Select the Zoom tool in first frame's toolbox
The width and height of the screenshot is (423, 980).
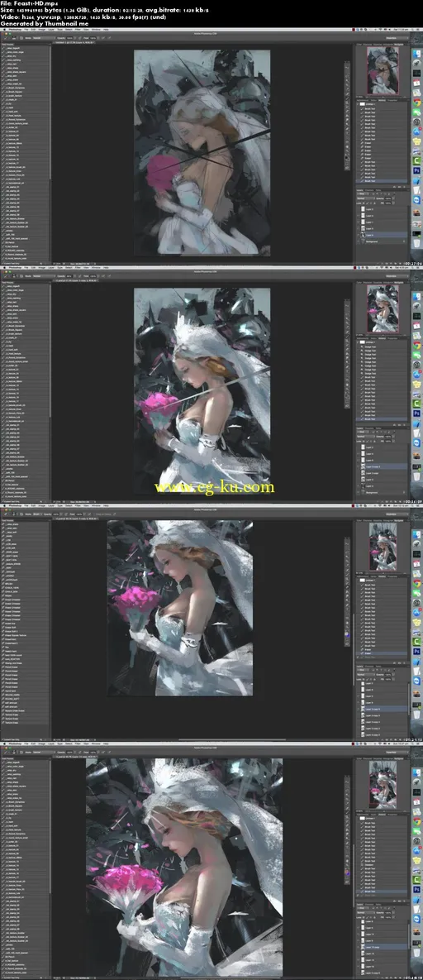click(x=347, y=151)
